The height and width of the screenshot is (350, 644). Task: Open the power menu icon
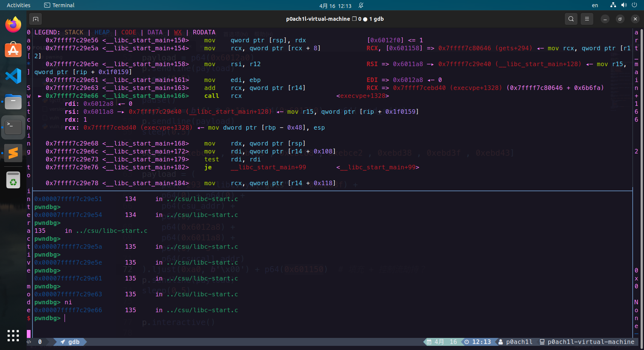(x=635, y=5)
